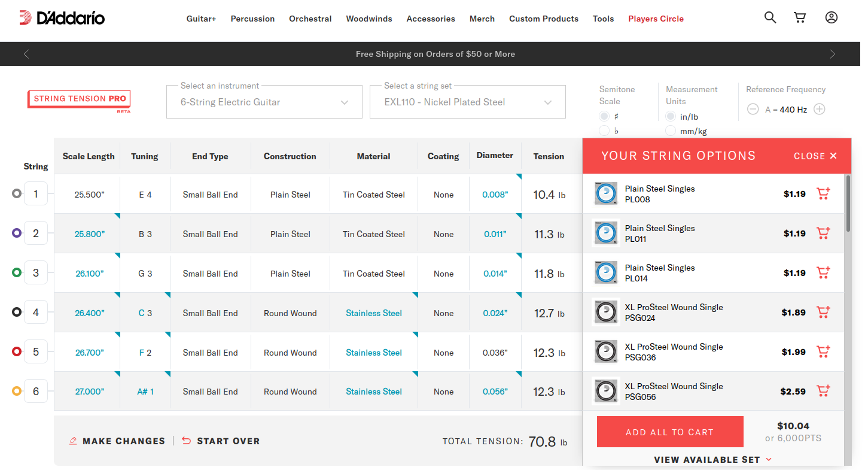Change string 6 diameter 0.056"

click(x=495, y=392)
